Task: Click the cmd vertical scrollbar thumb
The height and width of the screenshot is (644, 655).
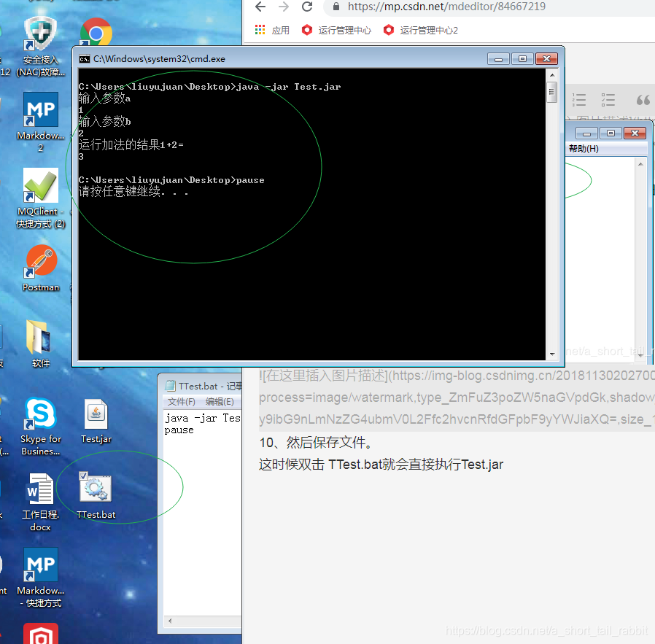Action: (552, 93)
